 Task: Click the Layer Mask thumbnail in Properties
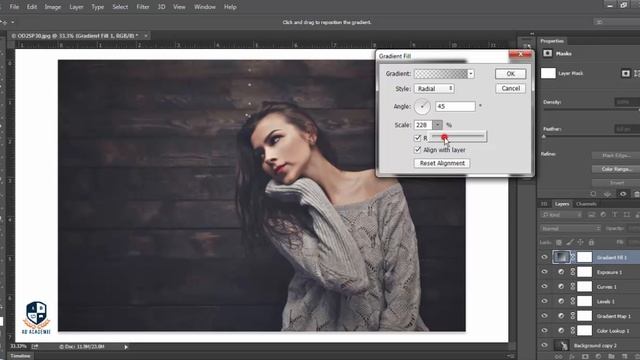548,73
